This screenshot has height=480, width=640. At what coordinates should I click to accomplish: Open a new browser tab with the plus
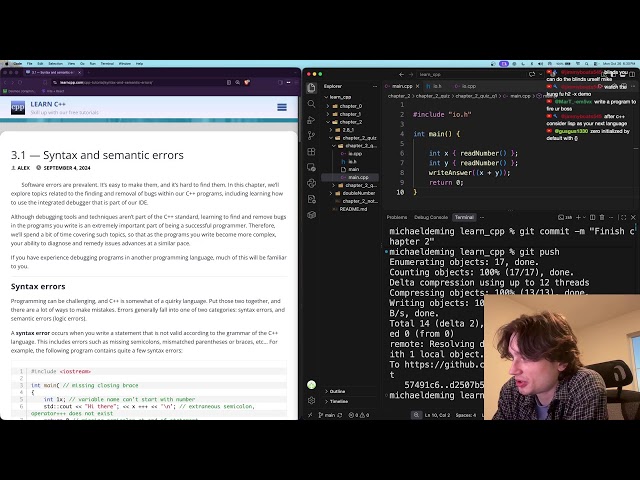point(89,72)
